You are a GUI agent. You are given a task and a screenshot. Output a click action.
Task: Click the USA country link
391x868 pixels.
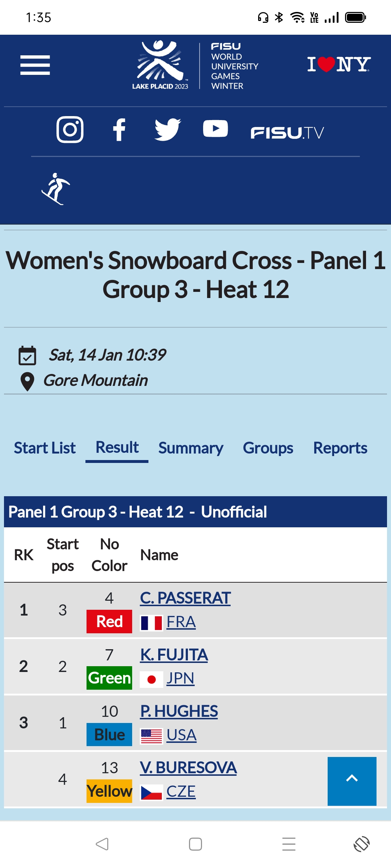click(181, 735)
